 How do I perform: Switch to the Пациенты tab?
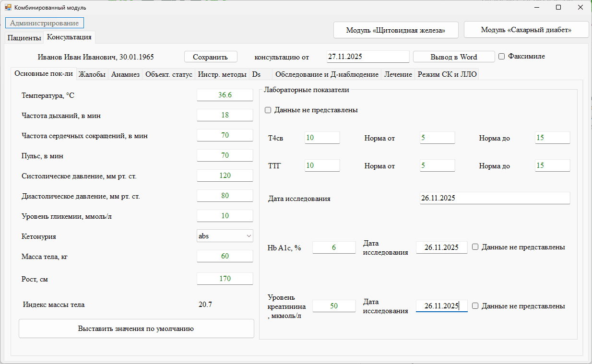[24, 38]
